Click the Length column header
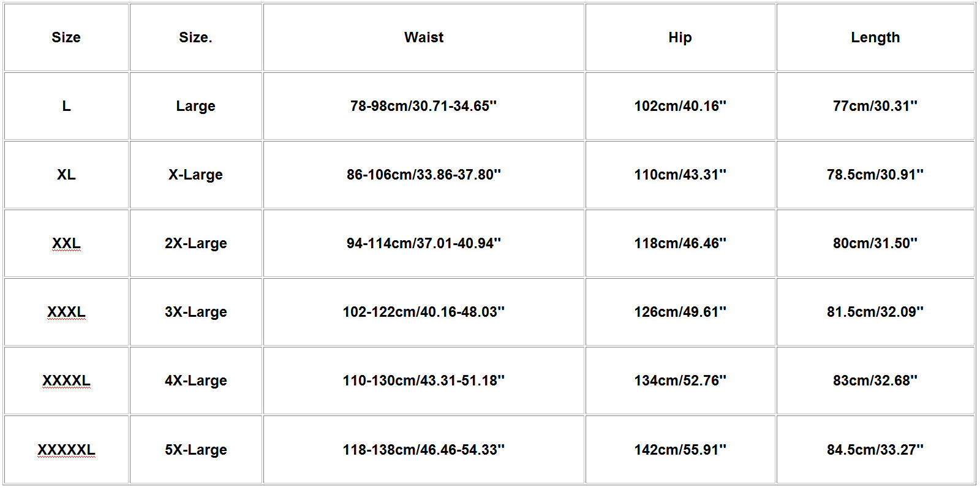Screen dimensions: 980x489 [x=875, y=37]
